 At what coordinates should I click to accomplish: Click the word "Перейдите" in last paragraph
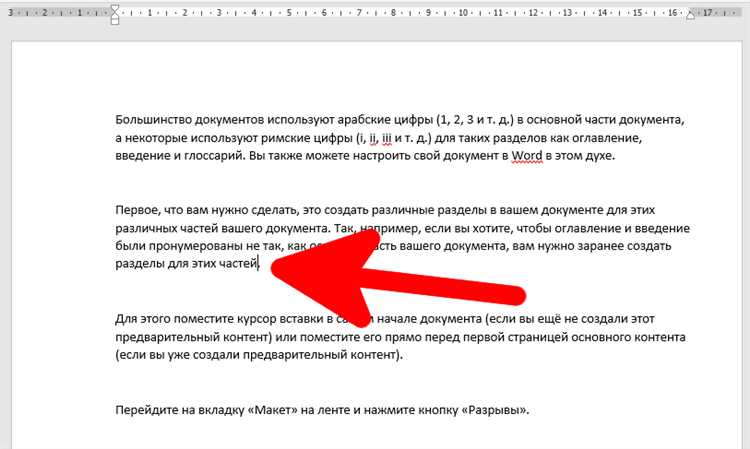click(x=147, y=410)
